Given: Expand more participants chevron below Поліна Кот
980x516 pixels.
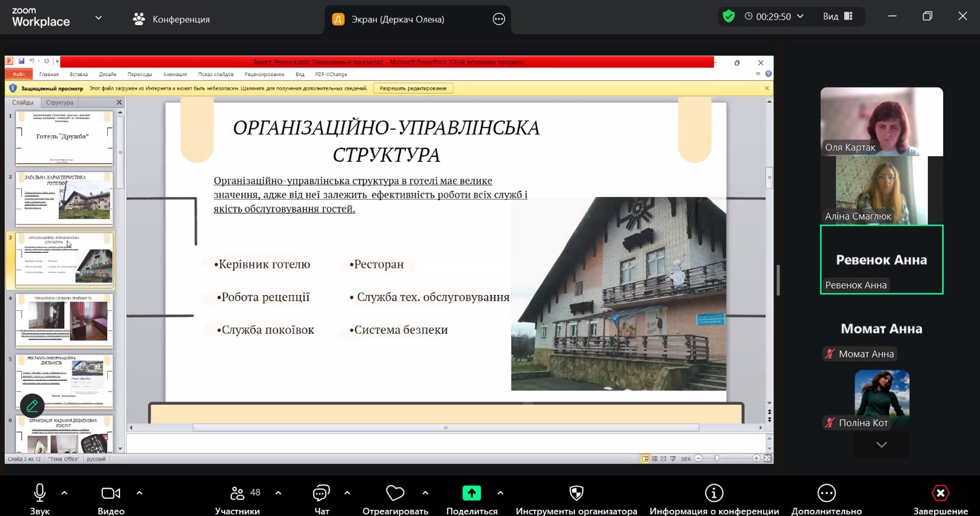Looking at the screenshot, I should 881,445.
